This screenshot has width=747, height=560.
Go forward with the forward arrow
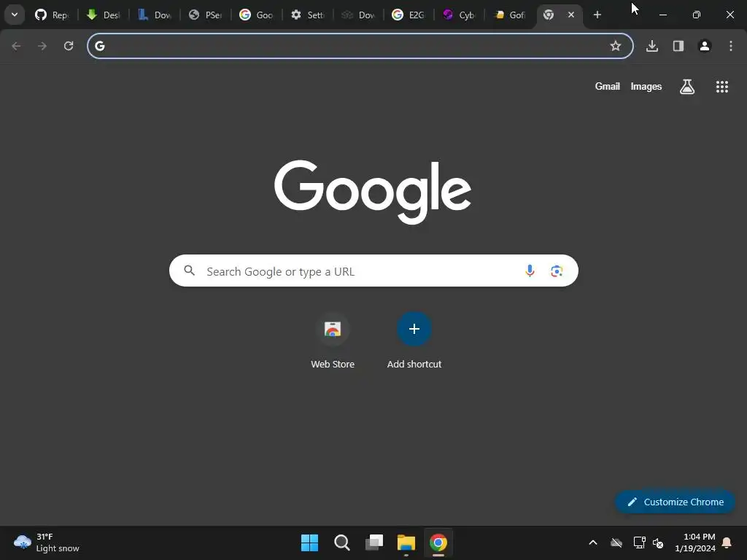(x=42, y=46)
